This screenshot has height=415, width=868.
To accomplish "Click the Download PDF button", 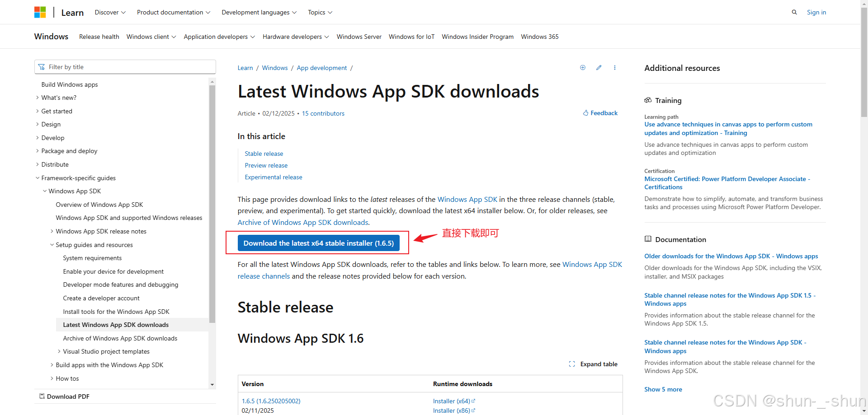I will pyautogui.click(x=64, y=396).
